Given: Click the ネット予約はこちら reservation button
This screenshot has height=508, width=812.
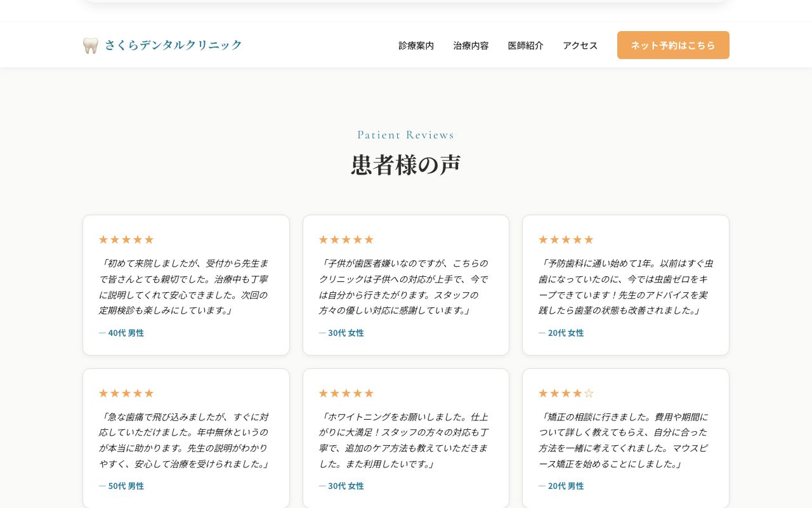Looking at the screenshot, I should click(673, 45).
